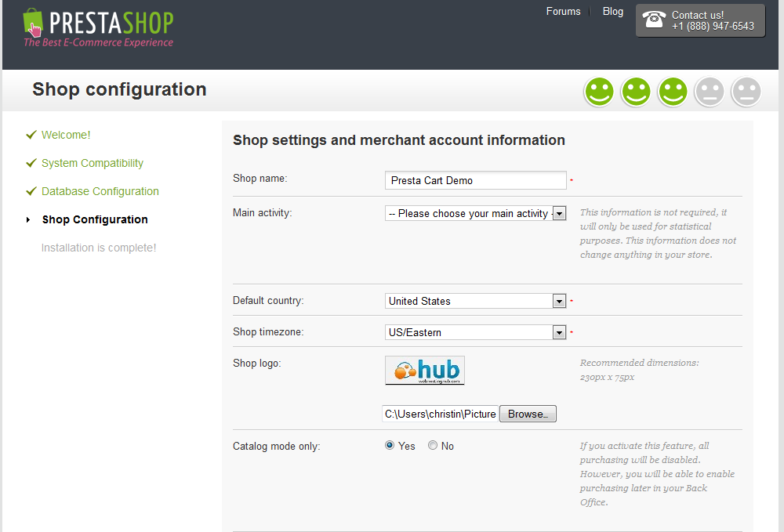Open the Main activity dropdown
Screen dimensions: 784x532
(x=475, y=213)
